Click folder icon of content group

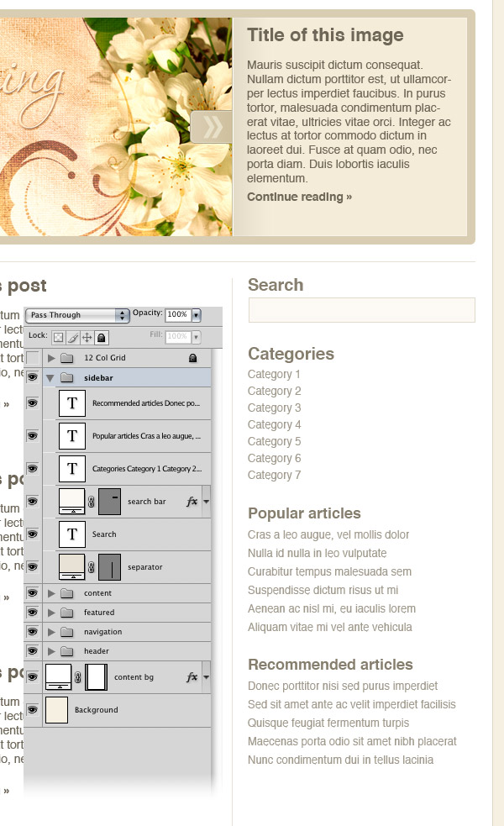pos(67,593)
